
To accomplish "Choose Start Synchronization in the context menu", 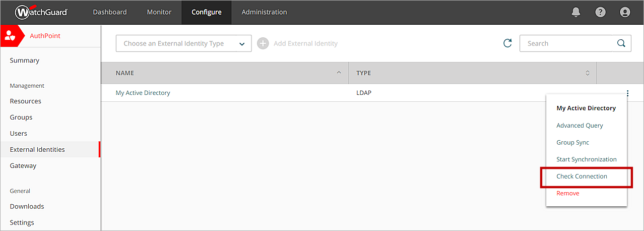I will point(586,159).
